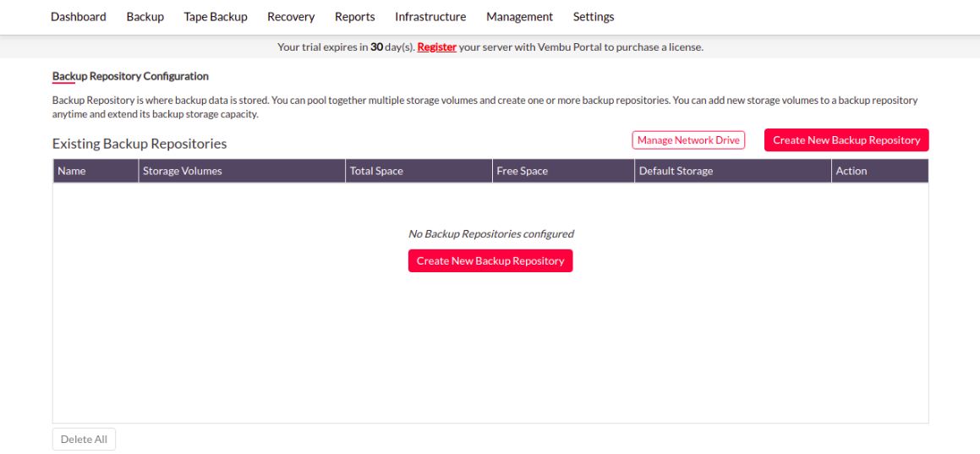This screenshot has width=980, height=454.
Task: Click the Register link in trial banner
Action: (437, 46)
